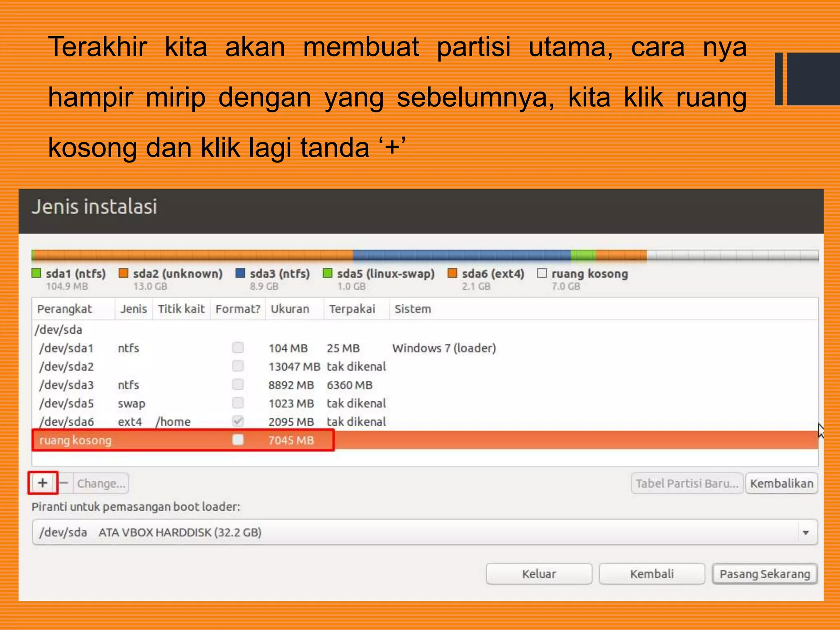
Task: Toggle the format checkbox for ruang kosong
Action: [238, 440]
